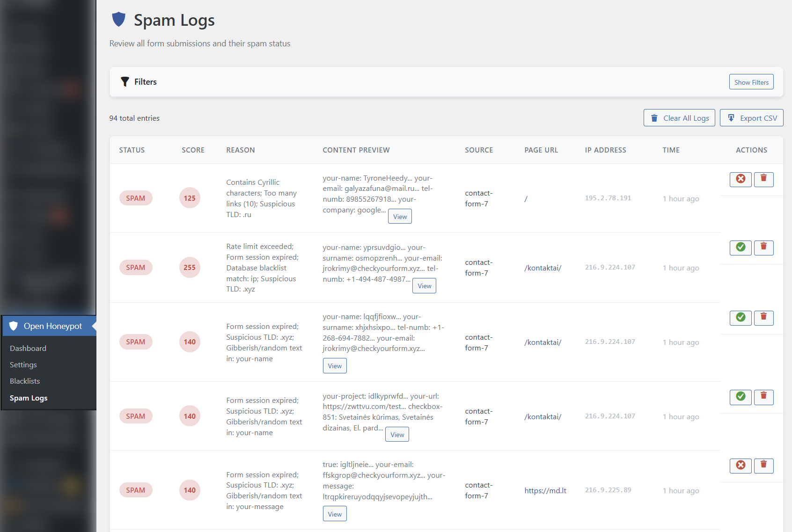
Task: Click the funnel icon in the Filters panel
Action: coord(125,81)
